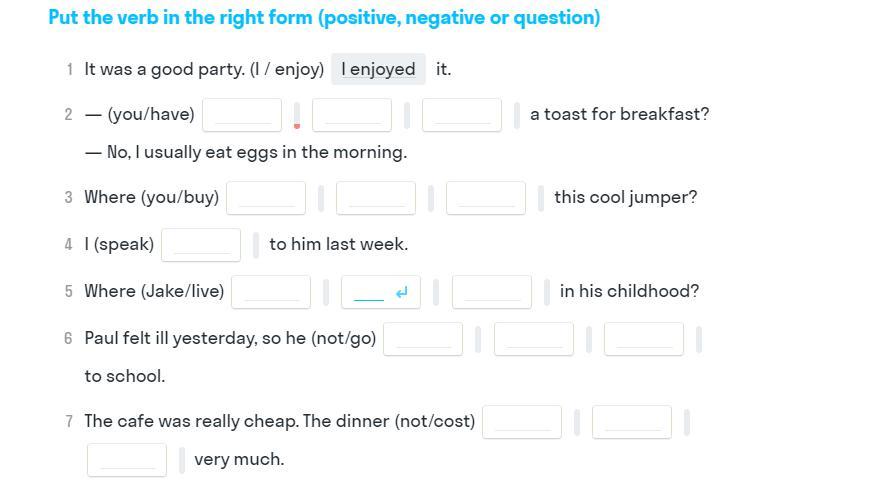Click third blank in sentence 6
Viewport: 886px width, 492px height.
pyautogui.click(x=644, y=339)
